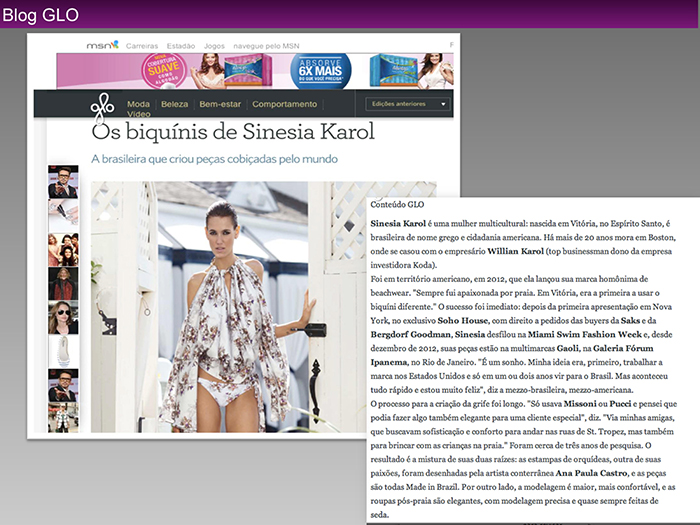The width and height of the screenshot is (700, 525).
Task: Click the subtitle A brasileira que criou peças
Action: click(214, 159)
